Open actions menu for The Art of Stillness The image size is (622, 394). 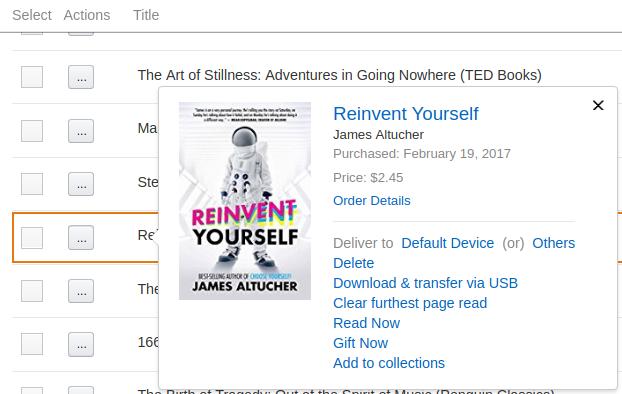[x=81, y=77]
